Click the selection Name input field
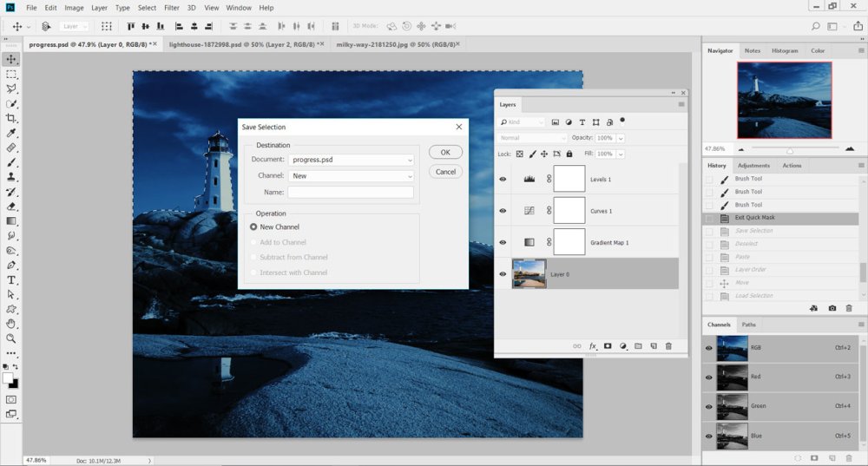868x466 pixels. pos(351,192)
